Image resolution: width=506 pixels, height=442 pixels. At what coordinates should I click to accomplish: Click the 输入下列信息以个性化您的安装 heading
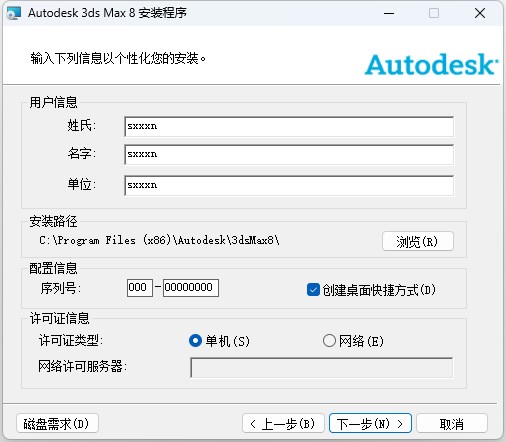[118, 58]
